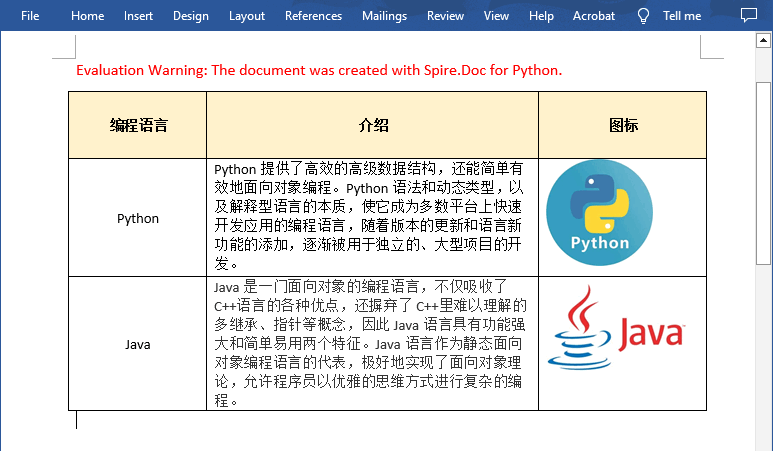Click the red Evaluation Warning text line
The width and height of the screenshot is (773, 451).
point(319,70)
